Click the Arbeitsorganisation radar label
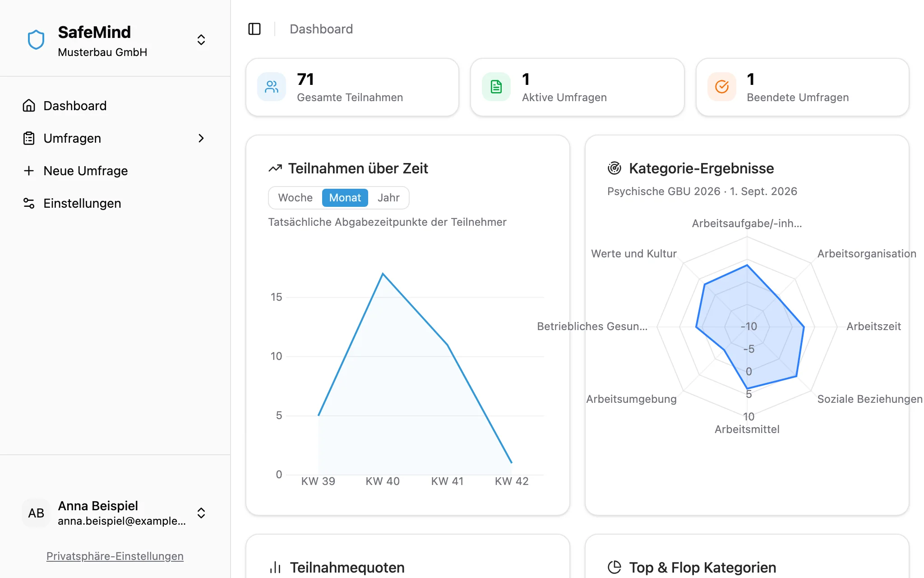The width and height of the screenshot is (924, 578). (x=867, y=254)
